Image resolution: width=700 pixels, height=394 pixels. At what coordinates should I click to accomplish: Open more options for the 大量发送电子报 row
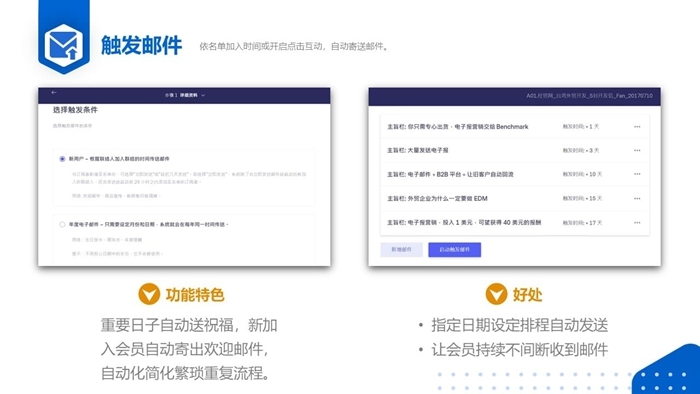637,150
